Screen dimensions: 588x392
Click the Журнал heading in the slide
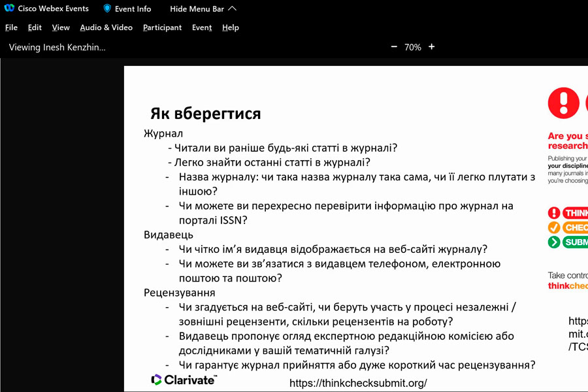(x=163, y=133)
